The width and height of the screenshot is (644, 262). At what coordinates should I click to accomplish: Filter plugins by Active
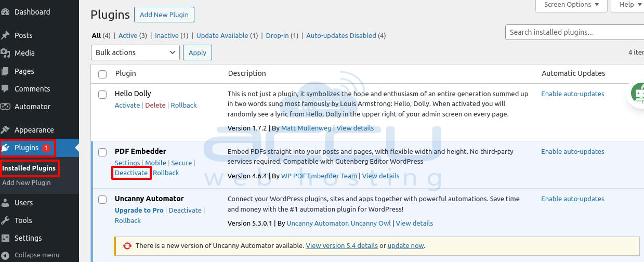(128, 36)
